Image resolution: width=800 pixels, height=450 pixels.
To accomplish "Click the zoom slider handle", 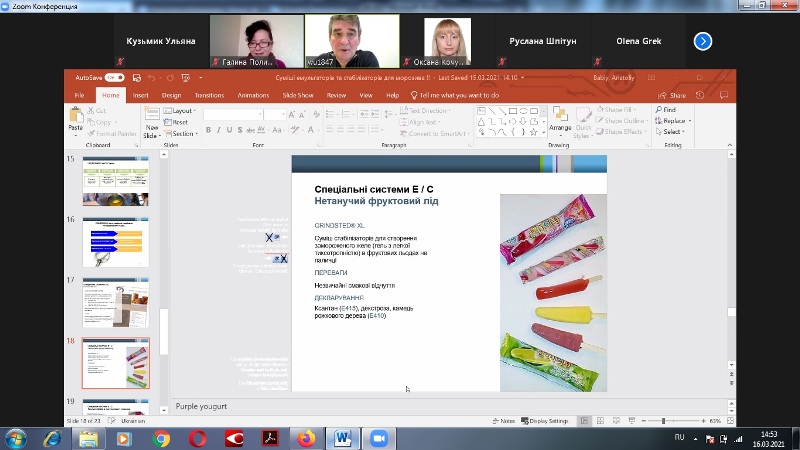I will 663,421.
